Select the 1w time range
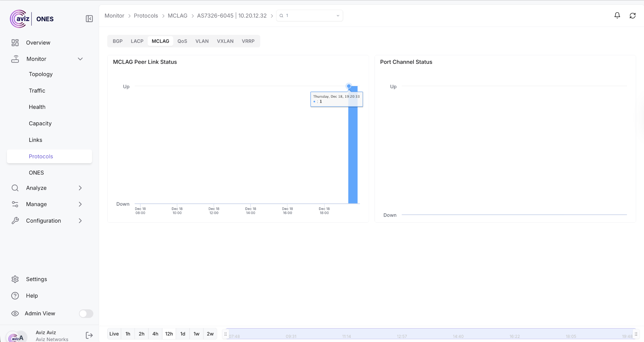The height and width of the screenshot is (342, 644). coord(196,334)
